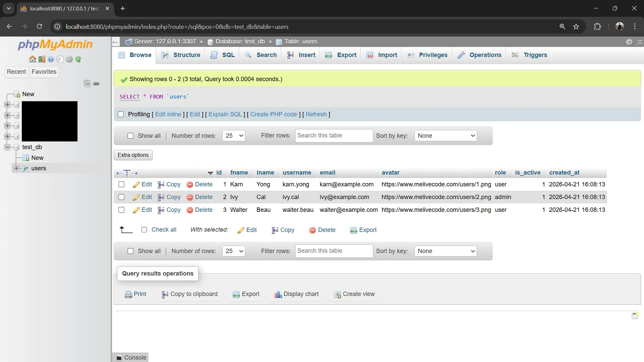Collapse the navigation tree via minus icon
The image size is (644, 362).
click(x=87, y=83)
